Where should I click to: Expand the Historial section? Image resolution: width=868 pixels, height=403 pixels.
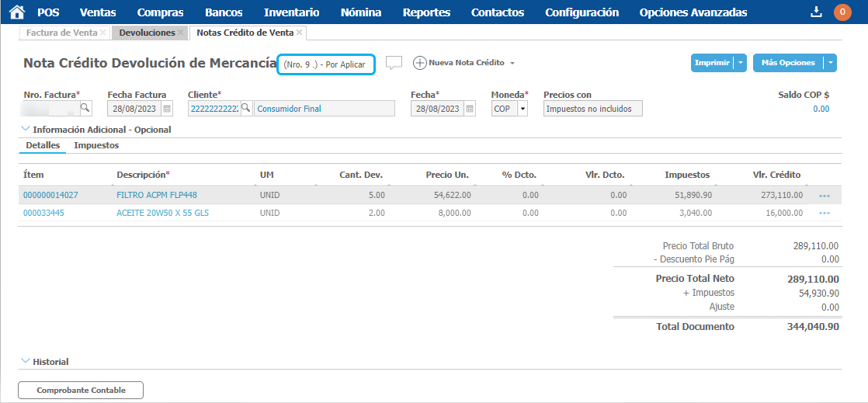pos(26,361)
